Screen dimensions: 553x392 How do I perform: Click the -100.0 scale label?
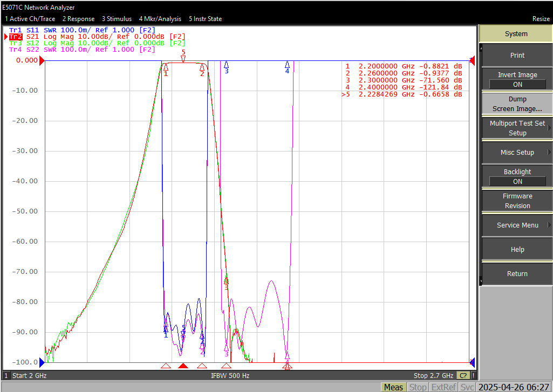pos(25,362)
